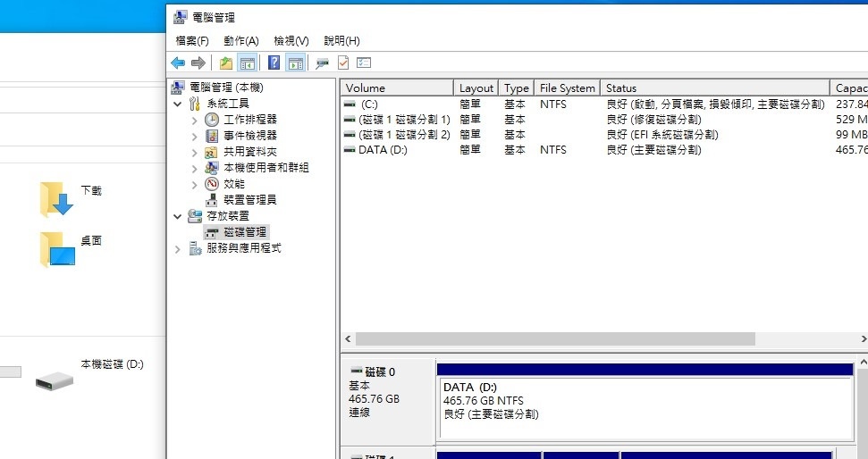Expand the 共用資料夾 node
The width and height of the screenshot is (868, 459).
pos(194,152)
